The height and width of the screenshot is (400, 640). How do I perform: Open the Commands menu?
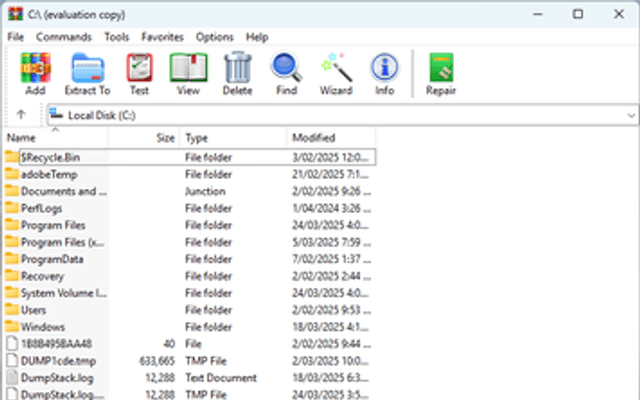coord(64,37)
